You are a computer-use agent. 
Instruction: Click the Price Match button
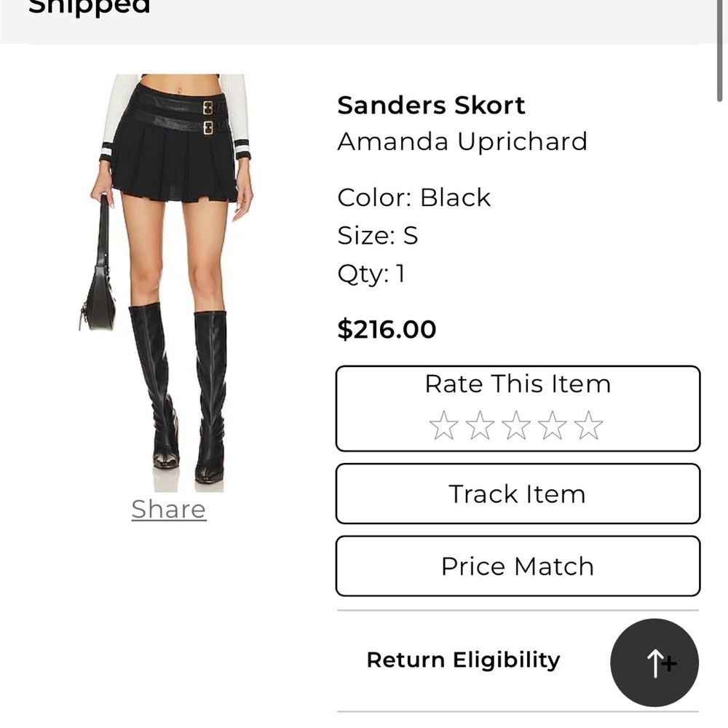[517, 566]
